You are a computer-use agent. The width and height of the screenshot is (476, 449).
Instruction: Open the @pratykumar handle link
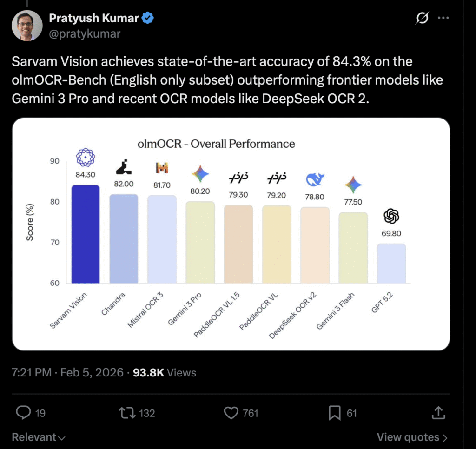[x=84, y=33]
